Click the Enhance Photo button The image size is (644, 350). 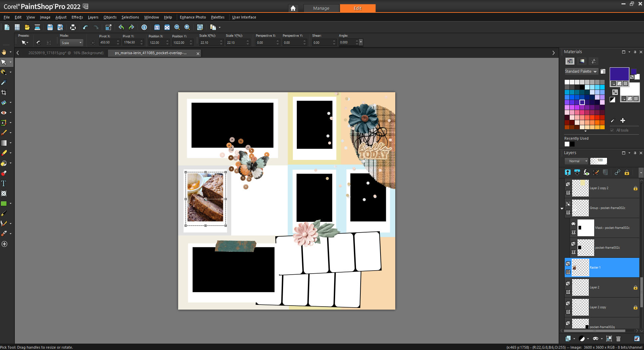point(193,17)
